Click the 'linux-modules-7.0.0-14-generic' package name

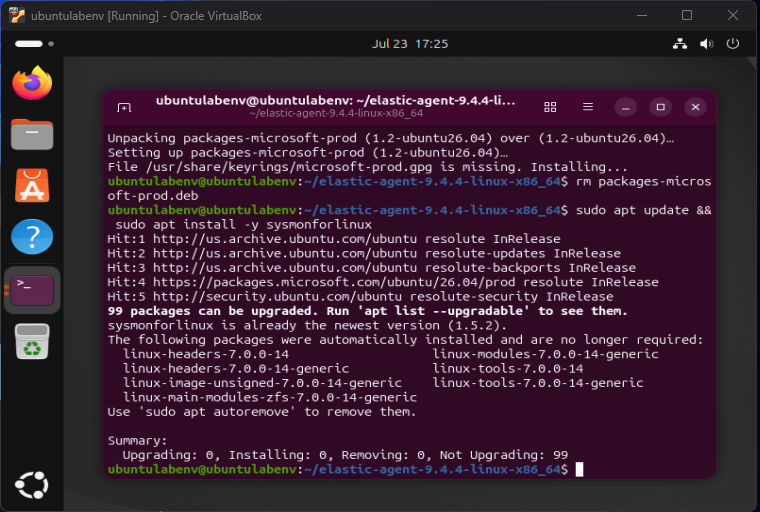(x=545, y=354)
